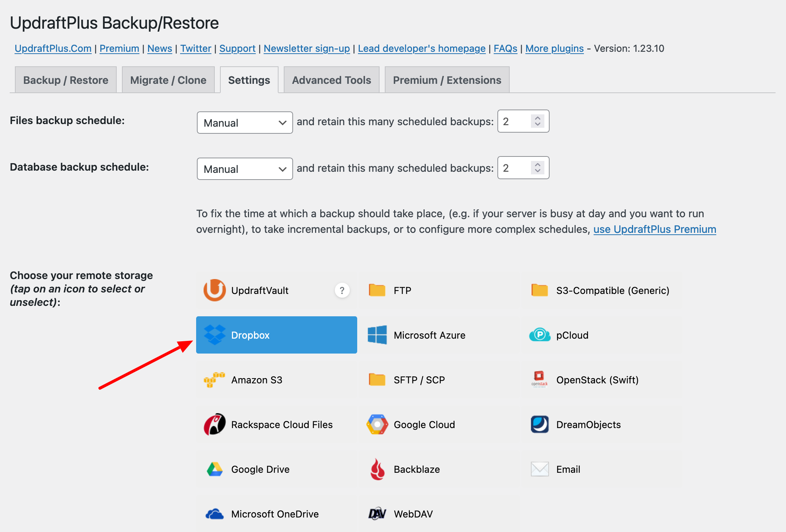Image resolution: width=786 pixels, height=532 pixels.
Task: Go to the Advanced Tools tab
Action: (331, 80)
